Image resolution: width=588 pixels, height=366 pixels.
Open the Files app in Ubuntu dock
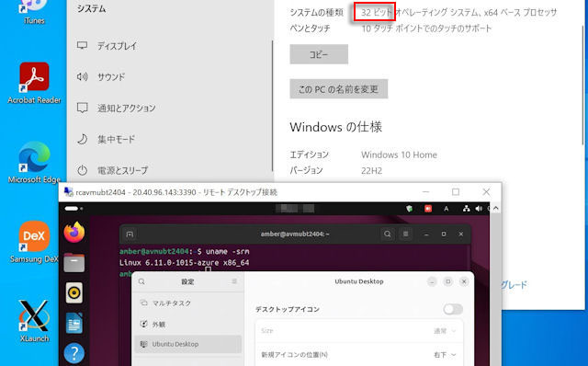click(74, 262)
